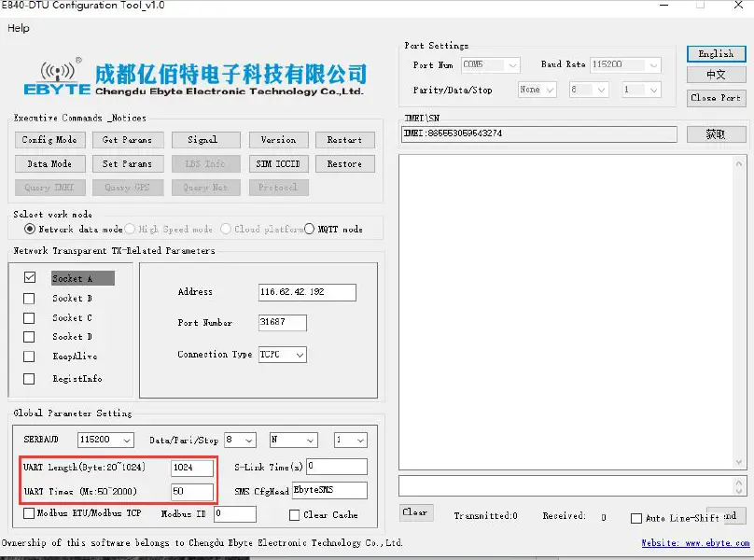Click the Set Params button
This screenshot has height=560, width=754.
(x=128, y=163)
